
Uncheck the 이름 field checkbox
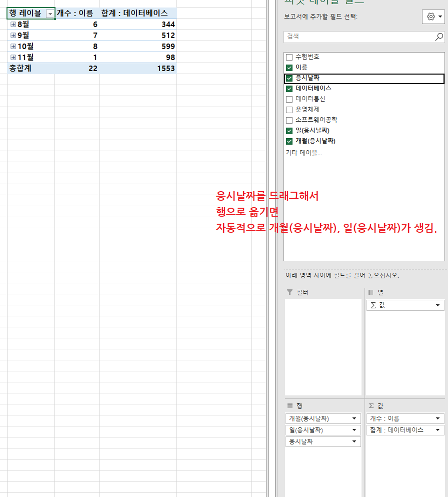pos(289,68)
